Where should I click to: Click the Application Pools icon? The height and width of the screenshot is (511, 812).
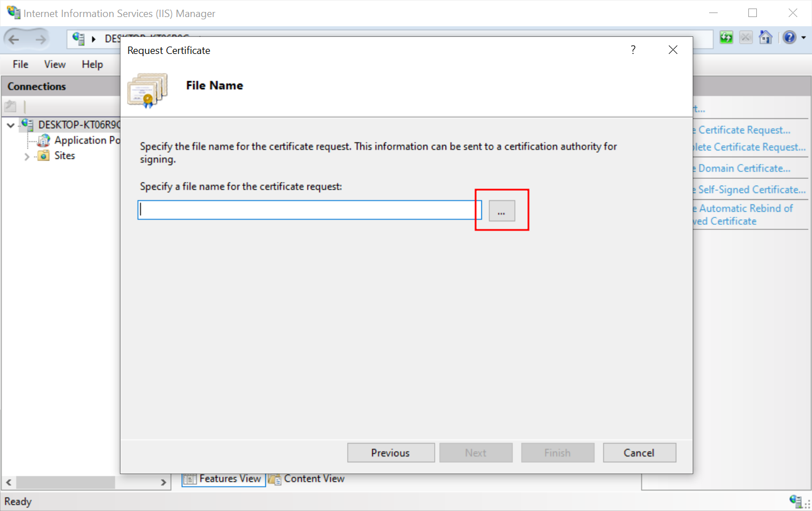click(x=44, y=140)
